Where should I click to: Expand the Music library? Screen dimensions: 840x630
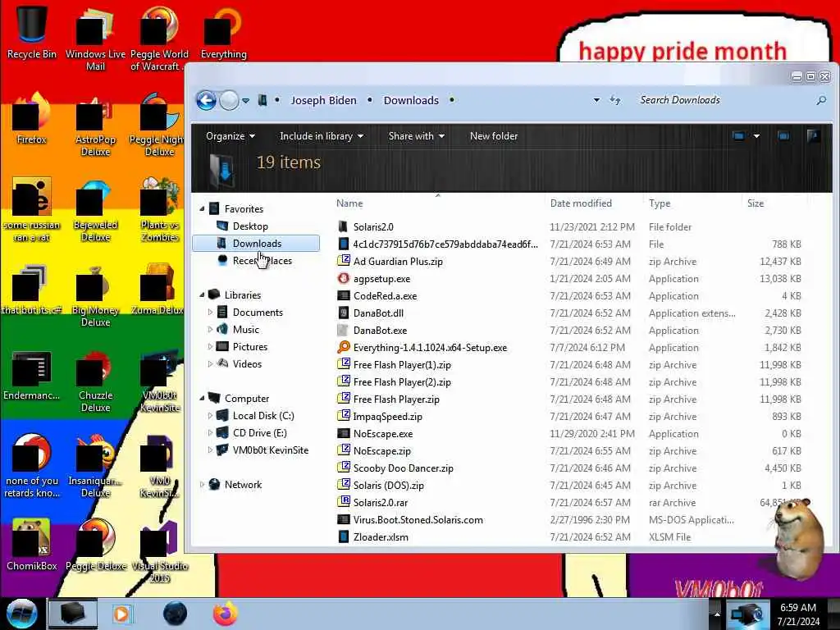210,329
